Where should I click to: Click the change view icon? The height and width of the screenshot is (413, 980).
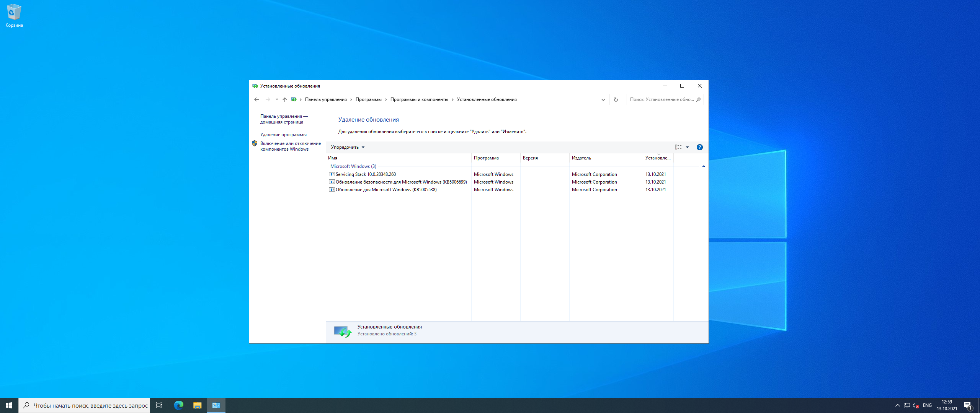point(678,147)
